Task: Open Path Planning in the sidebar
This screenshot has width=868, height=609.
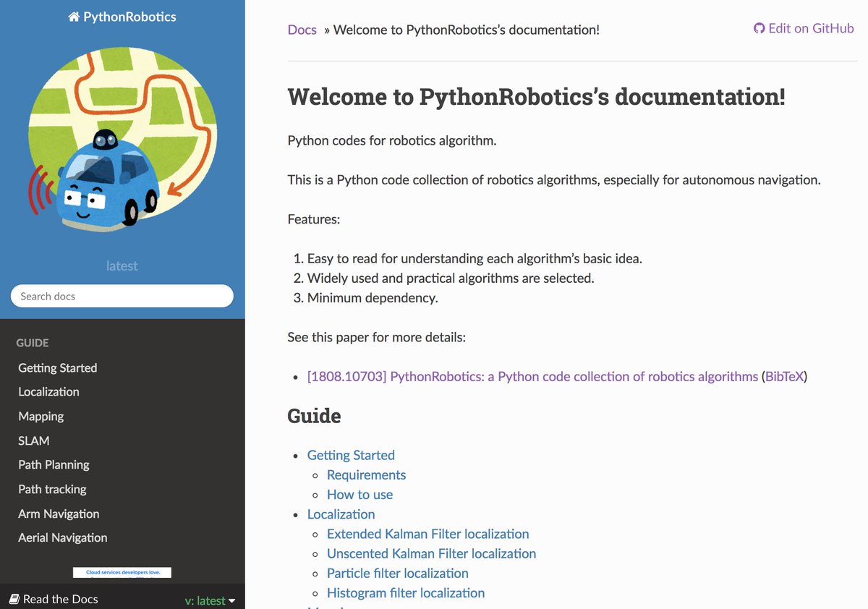Action: tap(54, 464)
